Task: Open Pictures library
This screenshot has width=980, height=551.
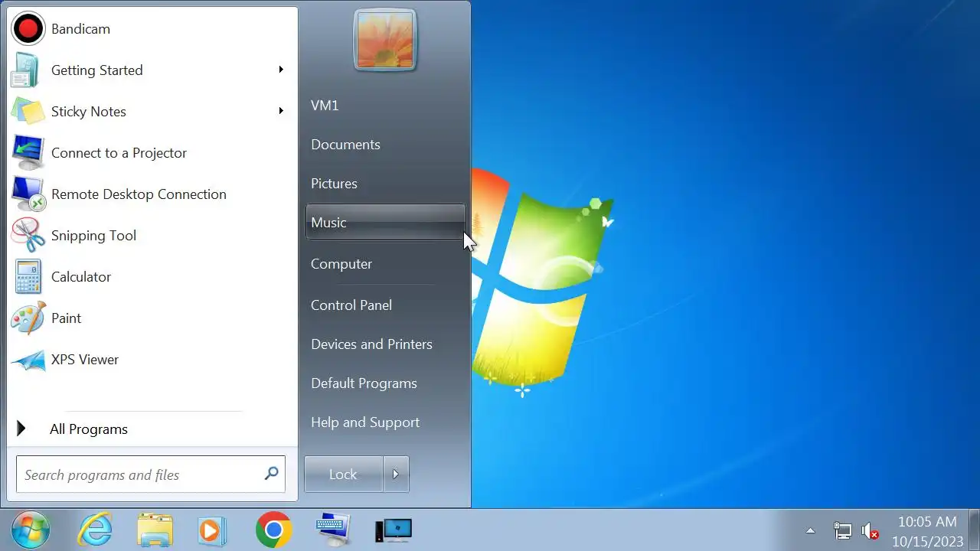Action: pyautogui.click(x=385, y=184)
